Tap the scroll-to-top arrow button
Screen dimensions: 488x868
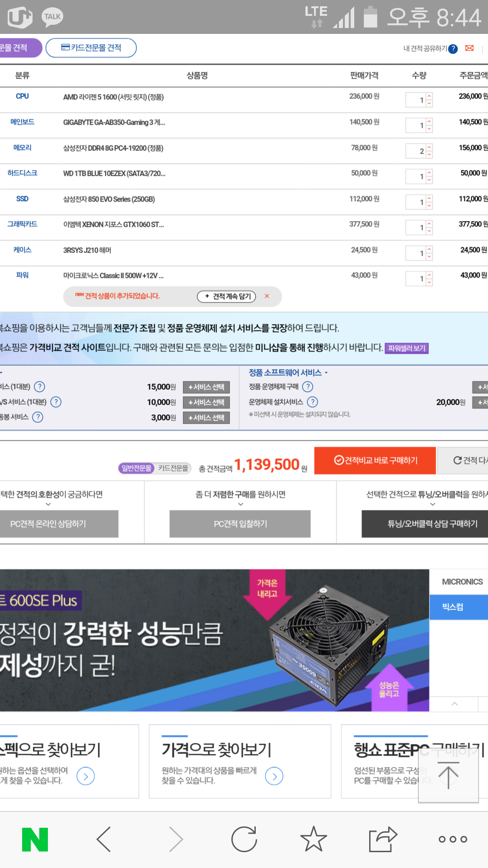click(x=448, y=775)
